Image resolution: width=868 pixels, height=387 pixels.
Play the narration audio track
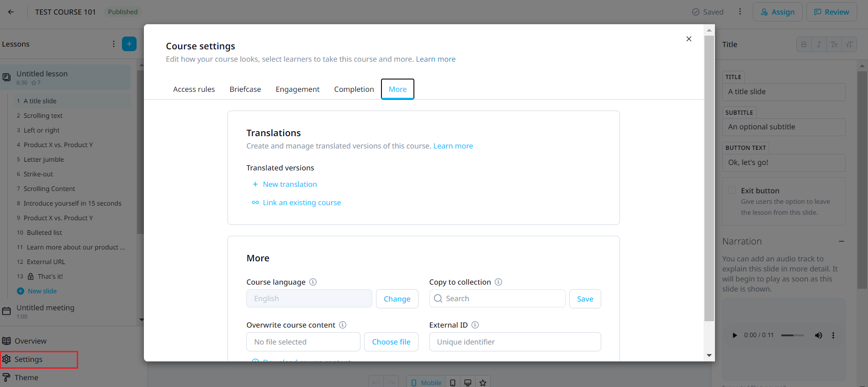click(x=735, y=335)
